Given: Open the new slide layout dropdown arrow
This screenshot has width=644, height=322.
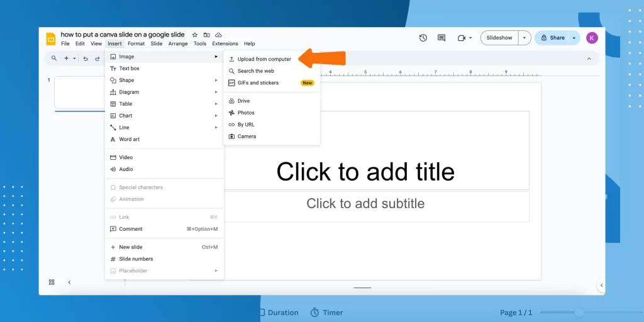Looking at the screenshot, I should (x=74, y=58).
